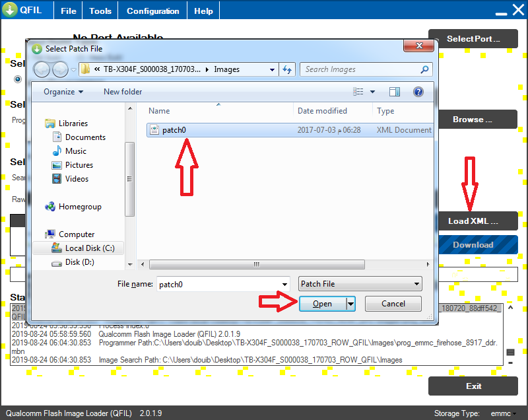
Task: Cancel the Select Patch File dialog
Action: pos(393,304)
